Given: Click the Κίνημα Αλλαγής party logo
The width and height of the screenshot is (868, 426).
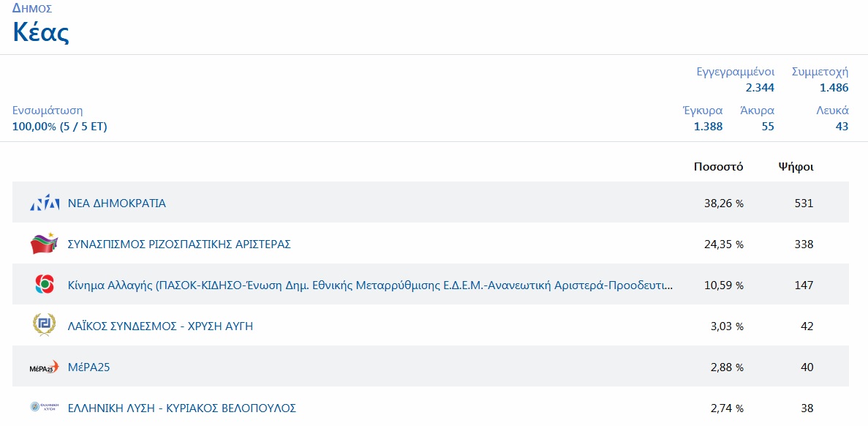Looking at the screenshot, I should point(44,285).
